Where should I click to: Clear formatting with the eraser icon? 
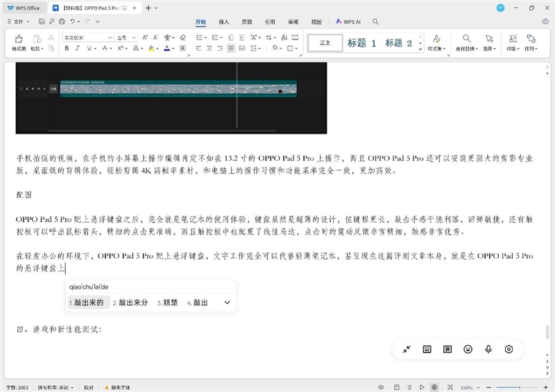click(x=182, y=37)
